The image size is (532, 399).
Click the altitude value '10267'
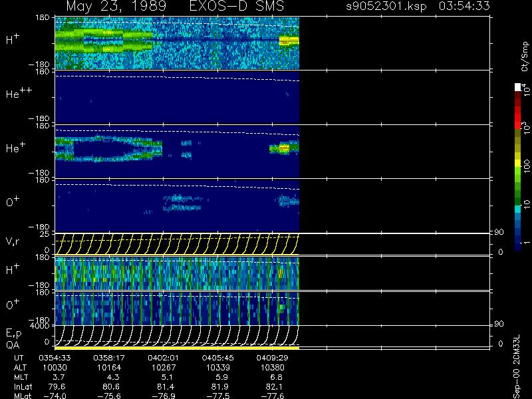(x=164, y=368)
